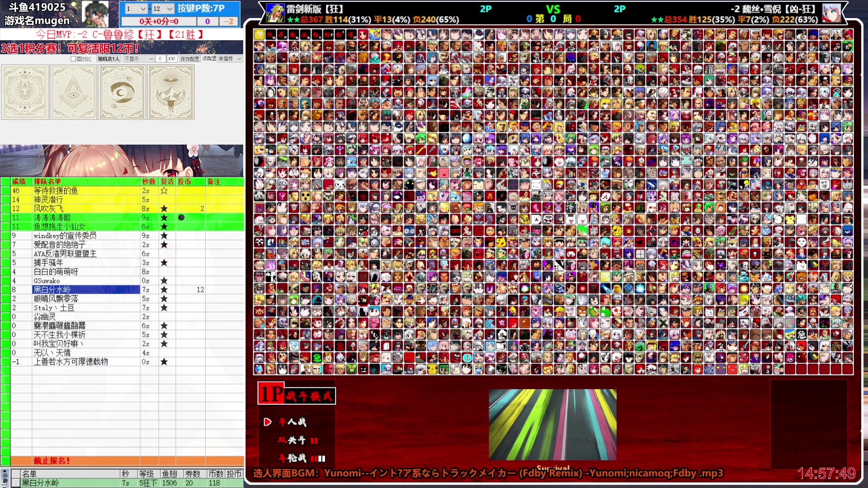Toggle the revive star for 捕手骚年
Screen dimensions: 868x488
coord(164,263)
